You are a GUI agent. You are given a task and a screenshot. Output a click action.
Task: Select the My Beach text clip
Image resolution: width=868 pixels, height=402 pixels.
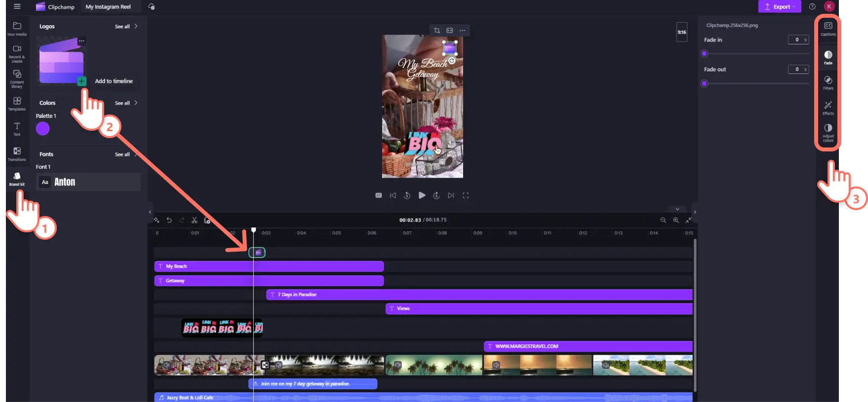click(x=269, y=266)
